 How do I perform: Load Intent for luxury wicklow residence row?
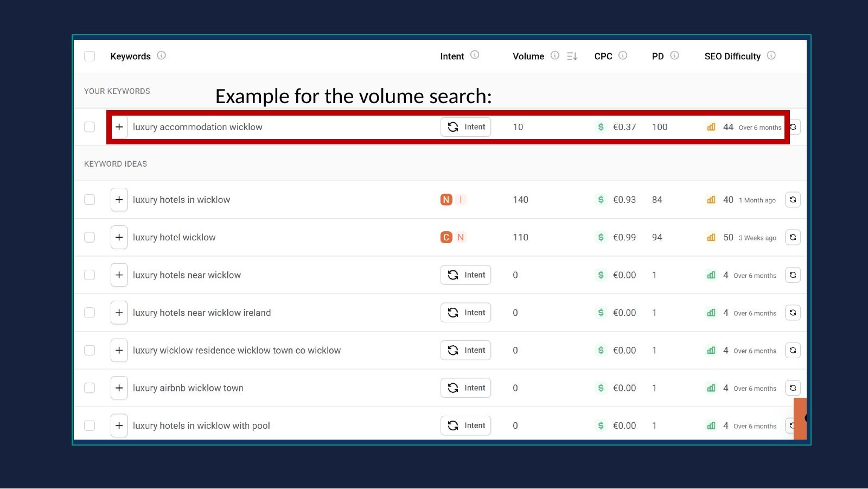(x=466, y=350)
